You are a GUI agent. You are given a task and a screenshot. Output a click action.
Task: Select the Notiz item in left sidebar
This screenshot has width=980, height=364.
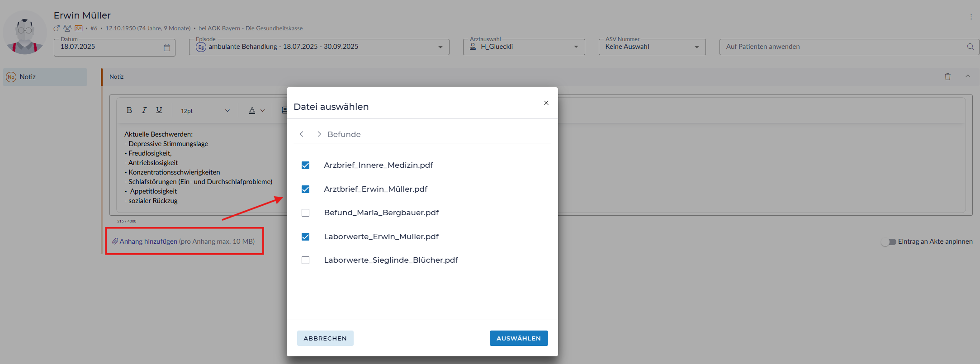[x=45, y=77]
